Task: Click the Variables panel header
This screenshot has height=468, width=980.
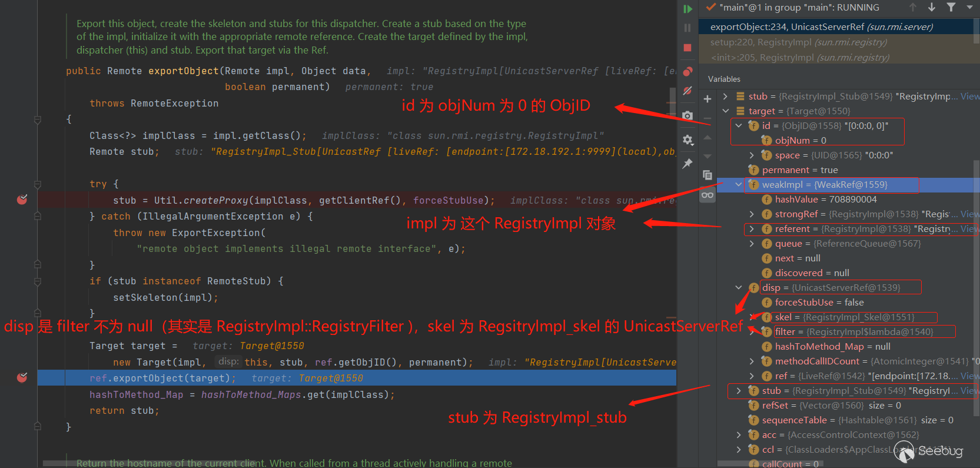Action: (x=725, y=79)
